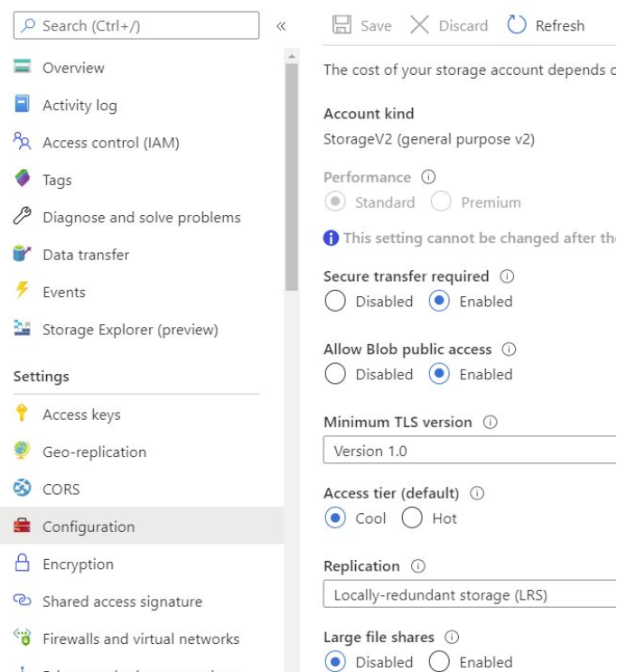The width and height of the screenshot is (627, 672).
Task: Select Enabled for Secure transfer required
Action: [439, 301]
